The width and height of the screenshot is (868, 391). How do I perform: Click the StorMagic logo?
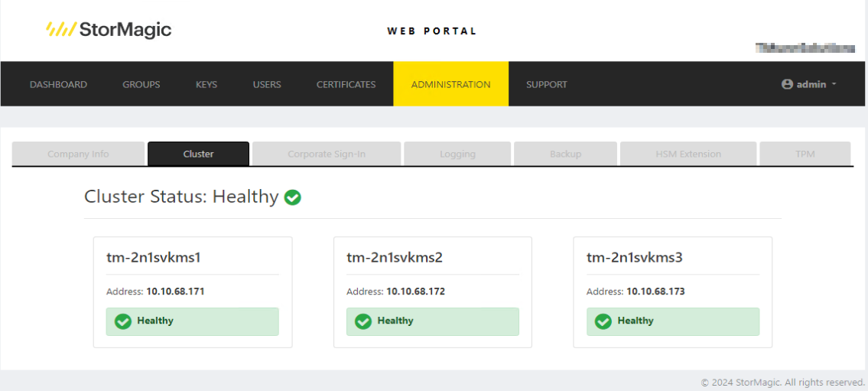[x=109, y=29]
